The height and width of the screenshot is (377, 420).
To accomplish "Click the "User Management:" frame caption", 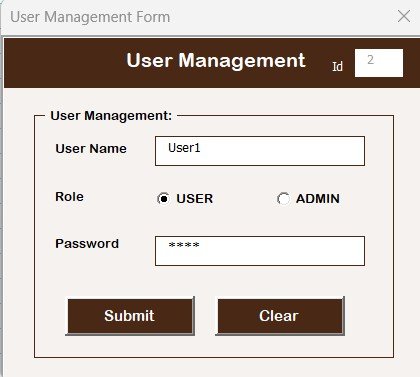I will [x=111, y=116].
